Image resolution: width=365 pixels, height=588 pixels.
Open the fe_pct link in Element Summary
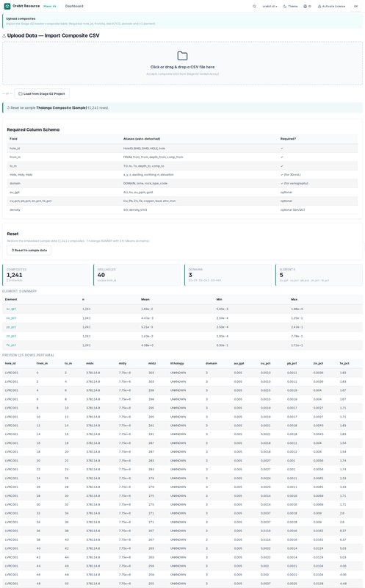[11, 345]
